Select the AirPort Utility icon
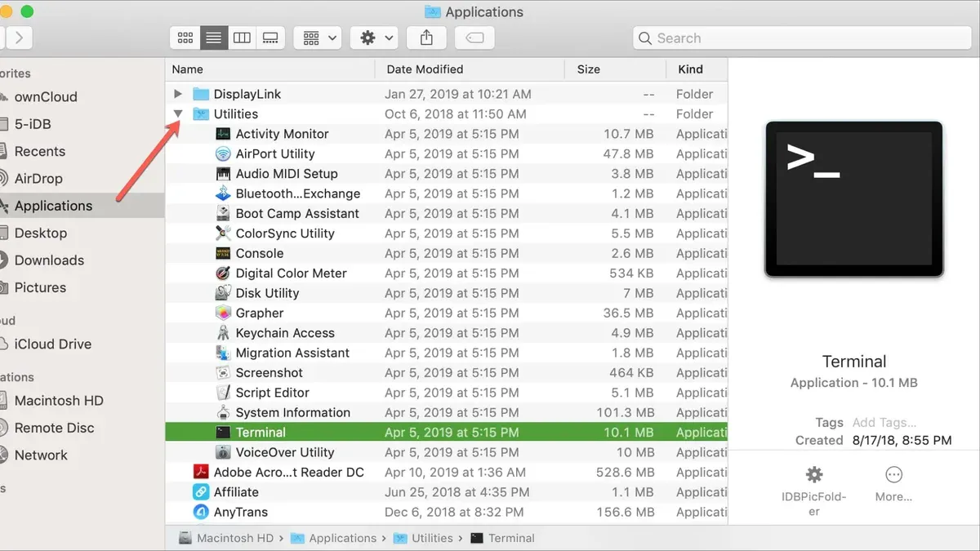980x551 pixels. pyautogui.click(x=223, y=153)
